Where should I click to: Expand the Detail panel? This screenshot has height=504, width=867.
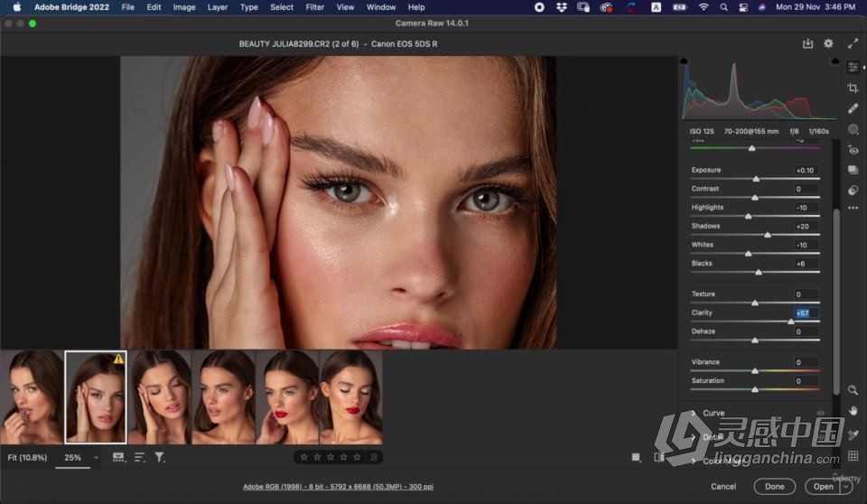pos(694,437)
